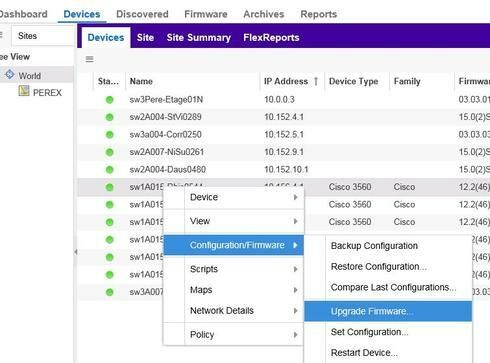Click IP address 10.152.10.1

click(286, 170)
